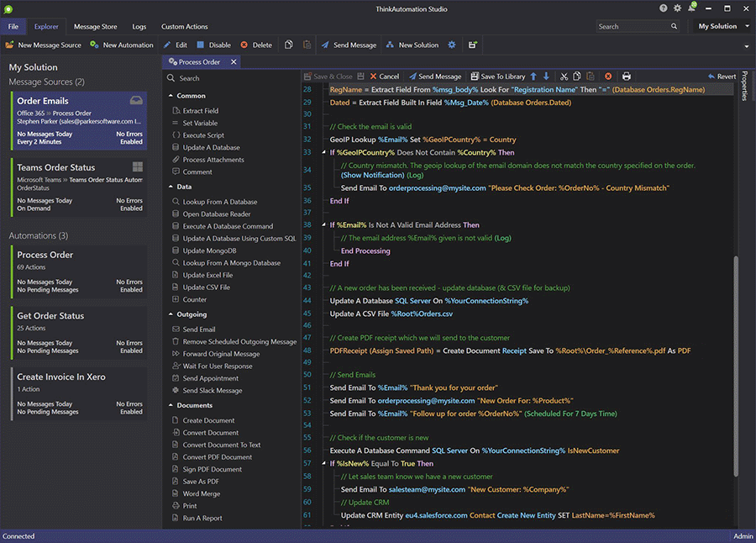Open the notifications bell icon
This screenshot has height=543, width=756.
(x=692, y=8)
